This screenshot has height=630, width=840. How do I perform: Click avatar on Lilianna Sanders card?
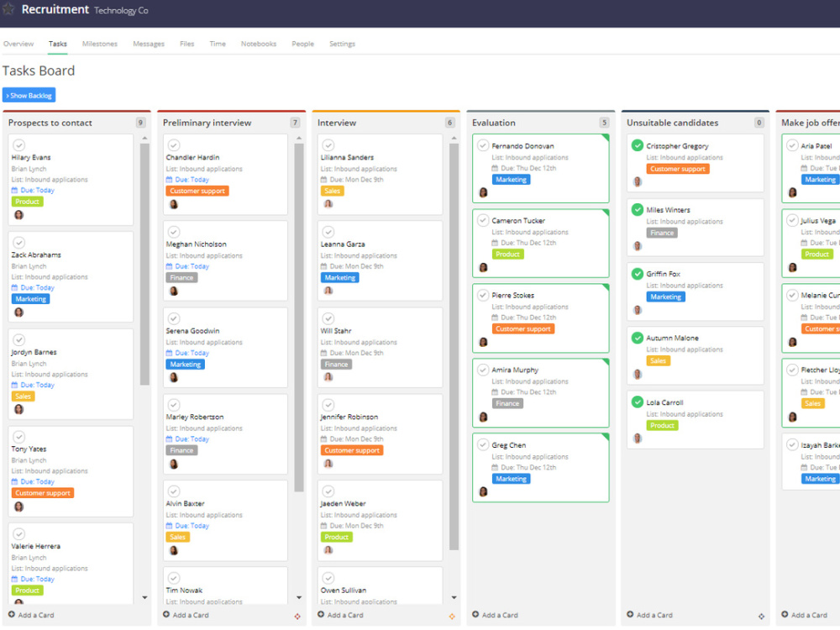[x=328, y=203]
